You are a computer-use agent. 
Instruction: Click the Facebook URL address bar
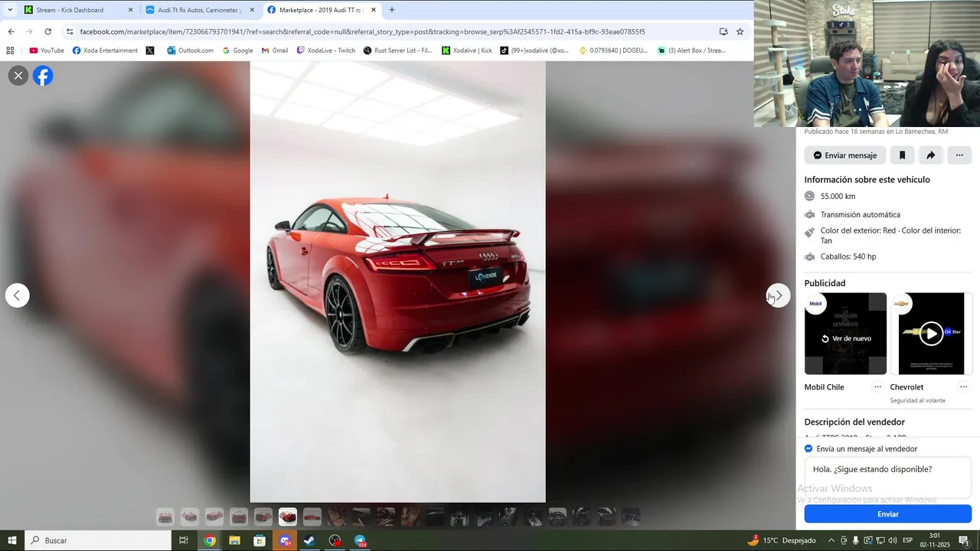tap(363, 31)
